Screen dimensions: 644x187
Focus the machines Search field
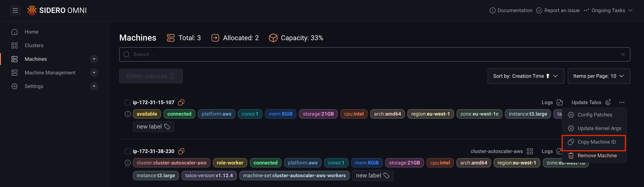[375, 54]
